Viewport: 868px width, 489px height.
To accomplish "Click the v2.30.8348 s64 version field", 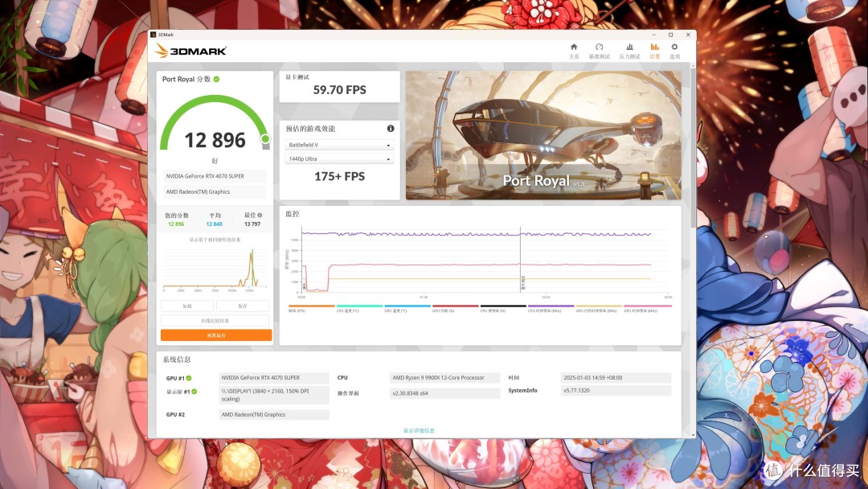I will (x=444, y=393).
